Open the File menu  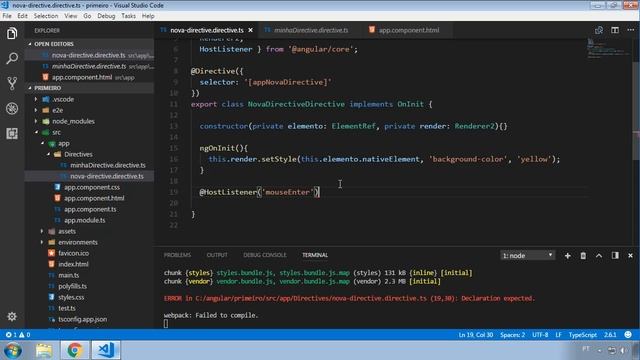7,16
